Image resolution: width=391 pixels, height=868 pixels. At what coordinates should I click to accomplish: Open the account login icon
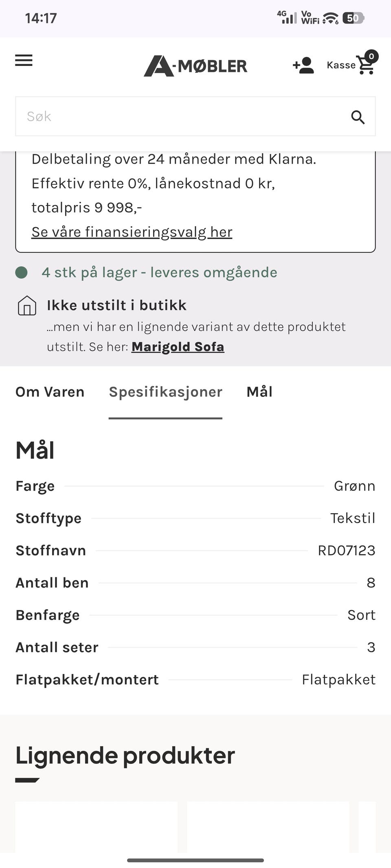[303, 65]
